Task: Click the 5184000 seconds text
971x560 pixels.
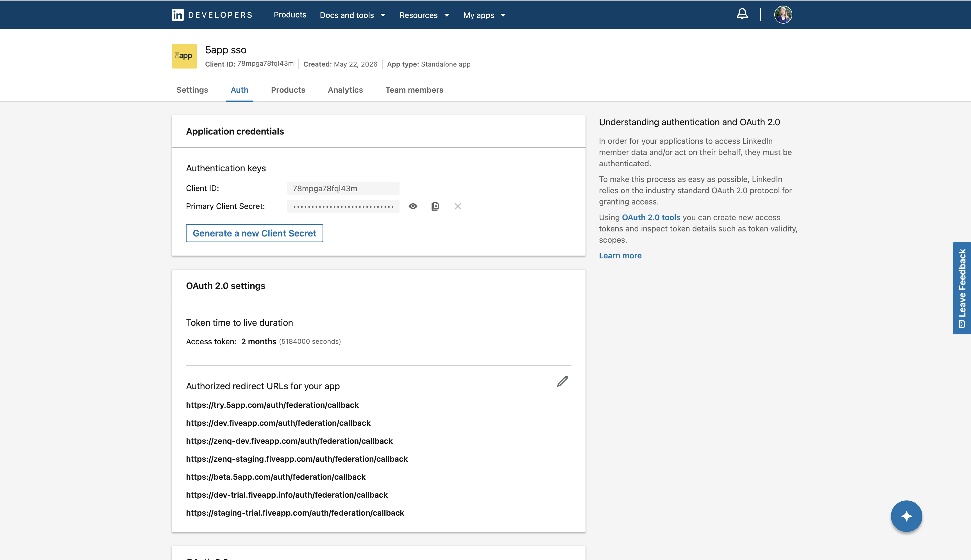Action: [310, 342]
